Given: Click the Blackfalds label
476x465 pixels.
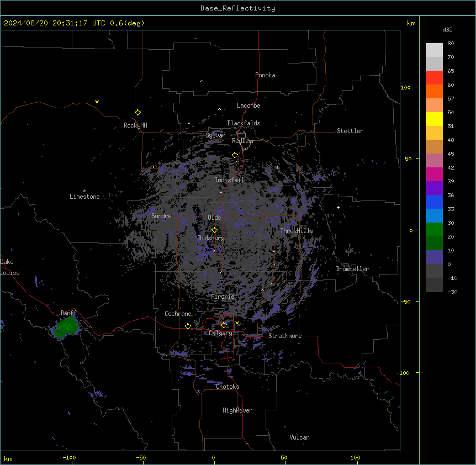Looking at the screenshot, I should tap(244, 123).
